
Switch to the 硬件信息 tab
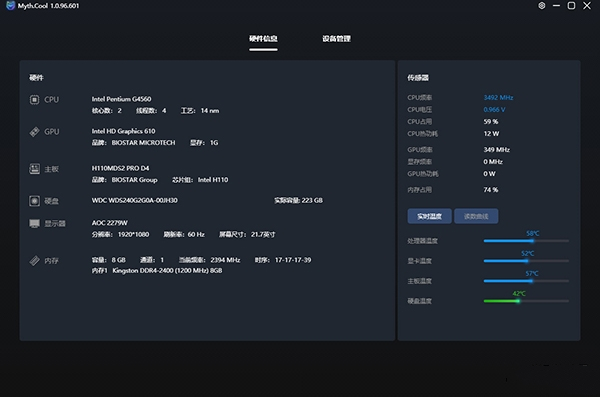pyautogui.click(x=263, y=39)
